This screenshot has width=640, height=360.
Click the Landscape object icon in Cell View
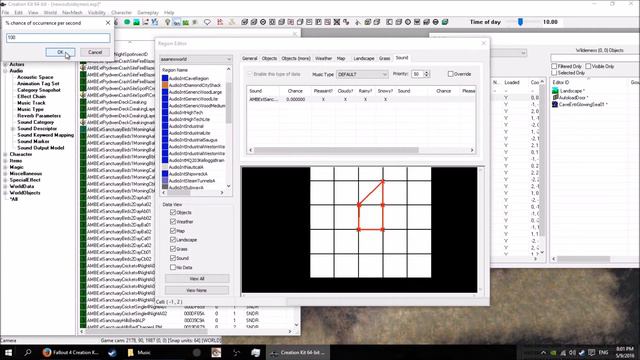click(555, 91)
